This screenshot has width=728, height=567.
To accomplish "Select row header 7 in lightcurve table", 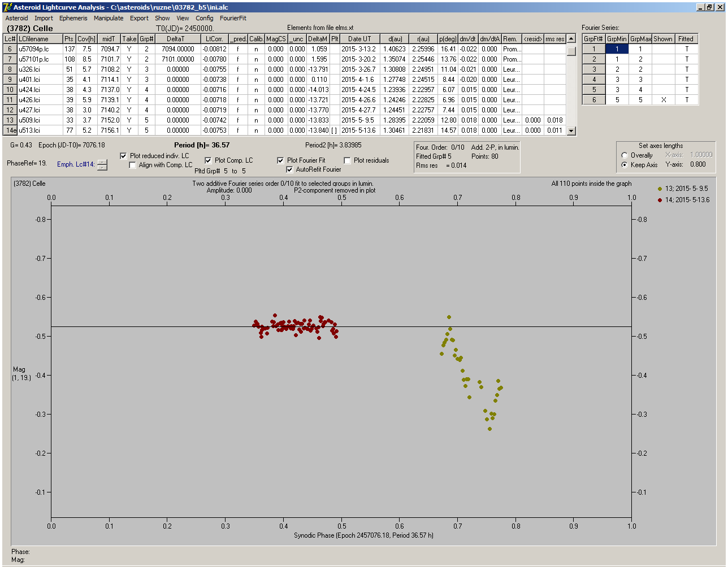I will coord(10,59).
